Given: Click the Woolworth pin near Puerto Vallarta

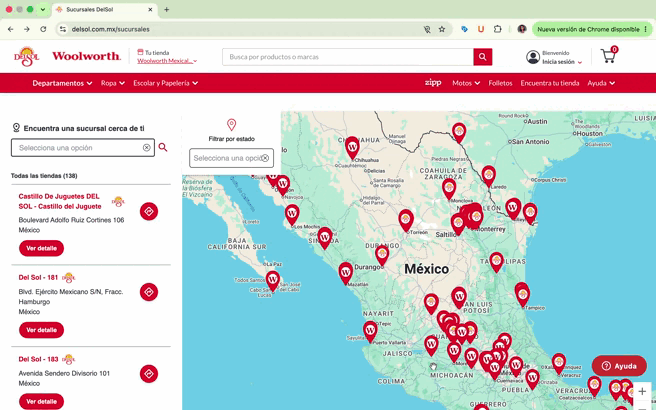Looking at the screenshot, I should click(x=370, y=331).
